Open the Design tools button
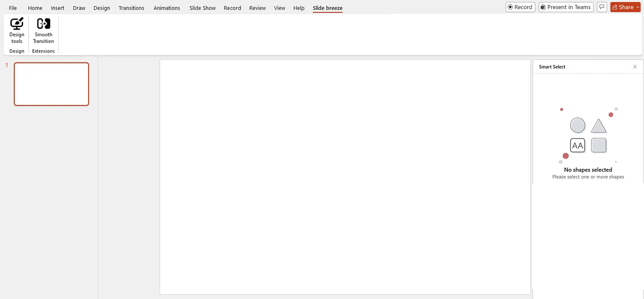The height and width of the screenshot is (299, 644). pos(17,31)
